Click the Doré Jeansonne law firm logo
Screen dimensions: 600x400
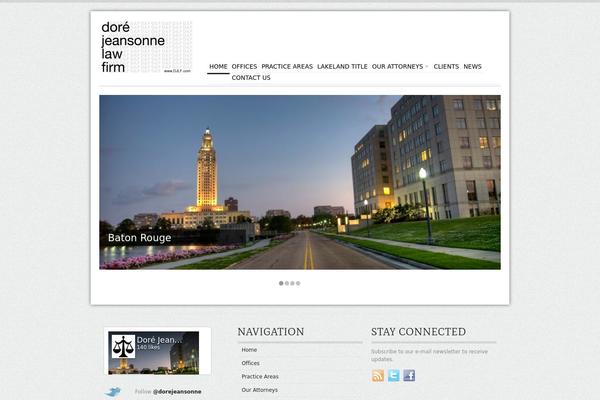pyautogui.click(x=146, y=47)
